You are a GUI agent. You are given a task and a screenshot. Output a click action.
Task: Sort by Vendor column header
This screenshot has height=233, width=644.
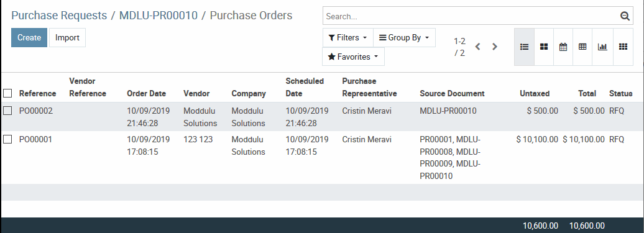coord(196,94)
